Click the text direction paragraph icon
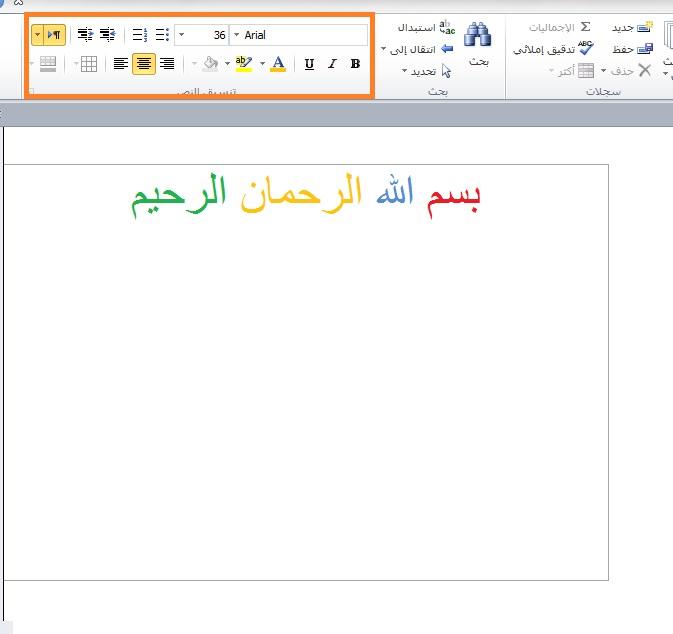 click(x=55, y=35)
